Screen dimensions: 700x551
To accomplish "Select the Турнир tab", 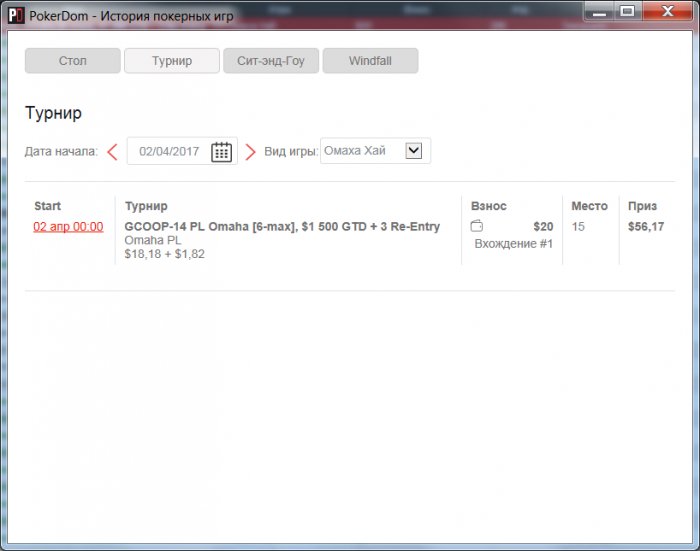I will click(172, 61).
